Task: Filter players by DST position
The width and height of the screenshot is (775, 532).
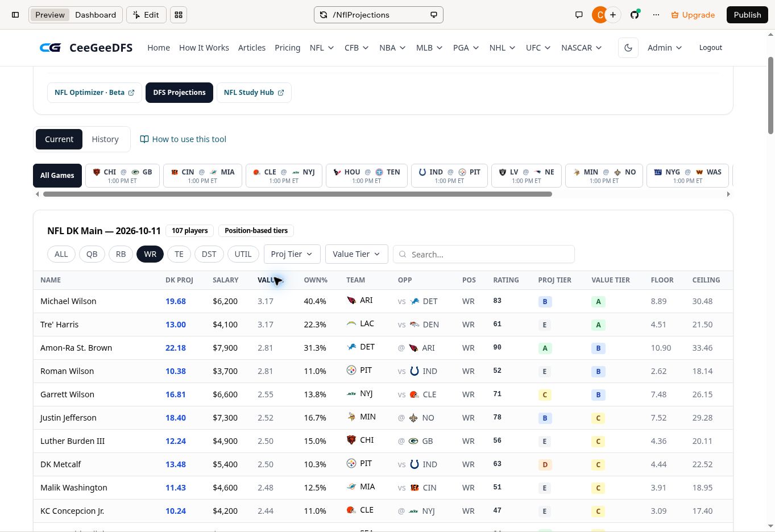Action: click(x=209, y=254)
